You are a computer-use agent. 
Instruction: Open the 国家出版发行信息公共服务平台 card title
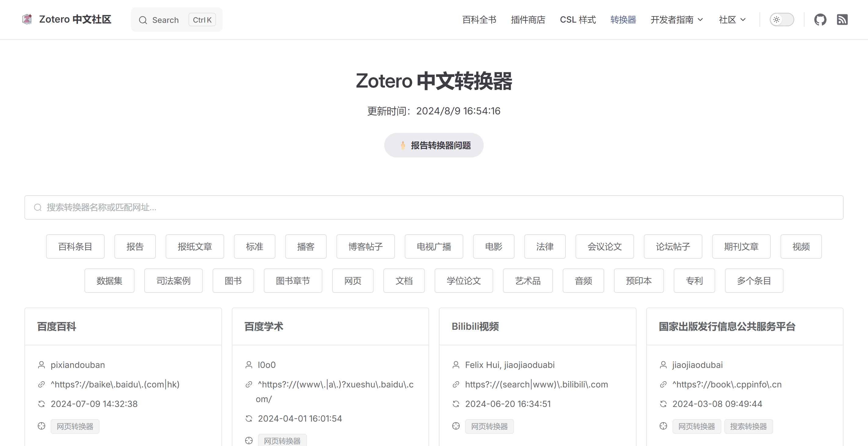pos(727,326)
